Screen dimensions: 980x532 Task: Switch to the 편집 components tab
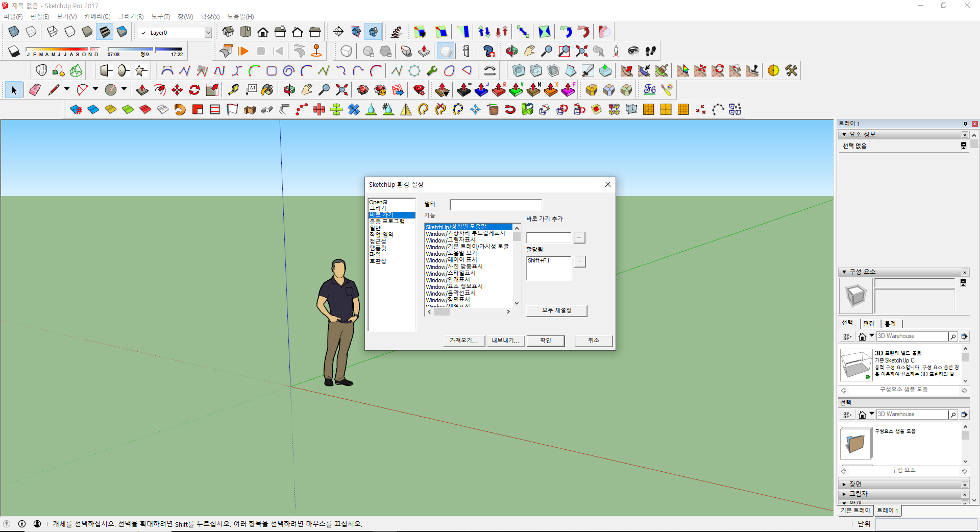click(x=869, y=324)
